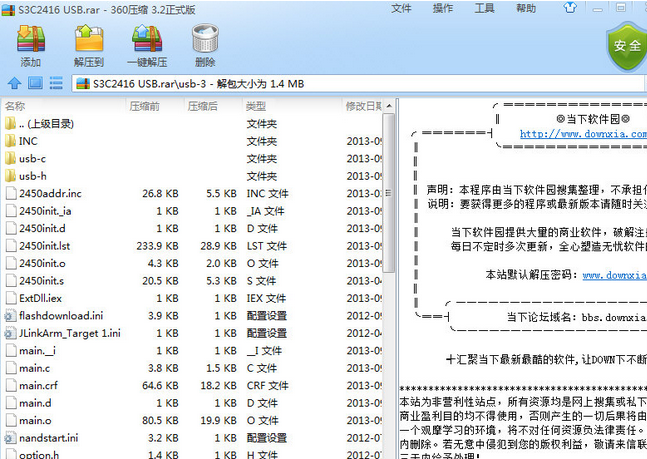Select the main.o file name
The width and height of the screenshot is (647, 459).
(35, 421)
